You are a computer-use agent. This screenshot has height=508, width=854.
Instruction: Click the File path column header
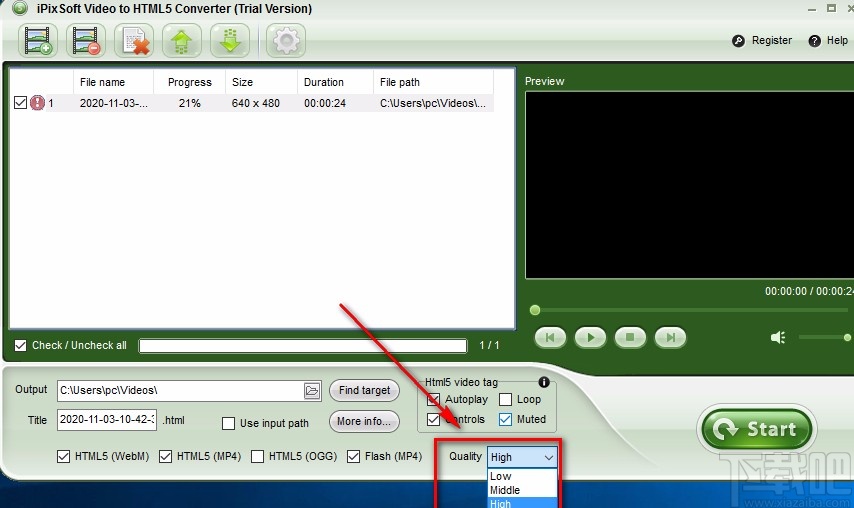click(434, 82)
